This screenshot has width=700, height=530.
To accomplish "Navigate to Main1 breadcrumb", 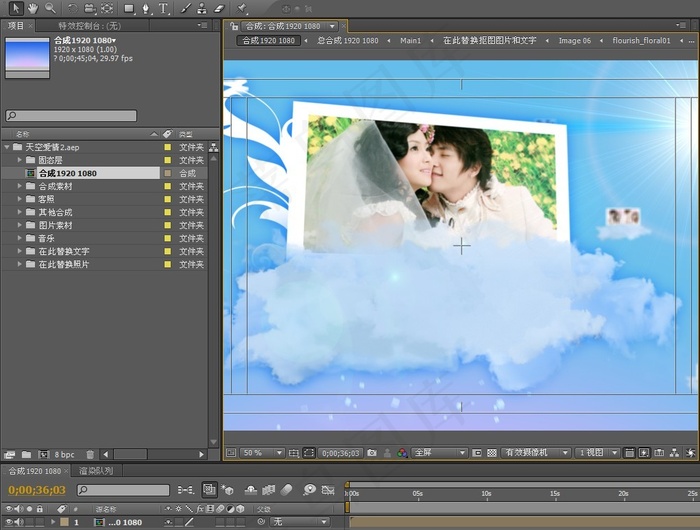I will (x=410, y=41).
